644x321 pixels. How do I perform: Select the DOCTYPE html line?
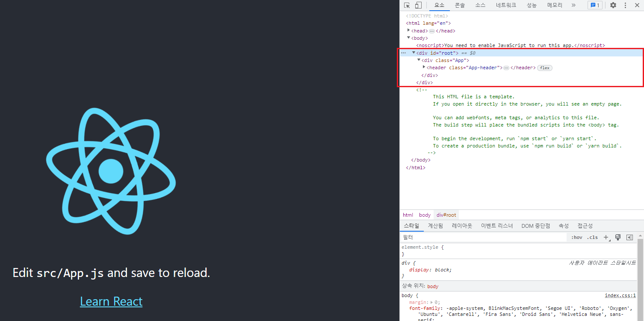427,16
